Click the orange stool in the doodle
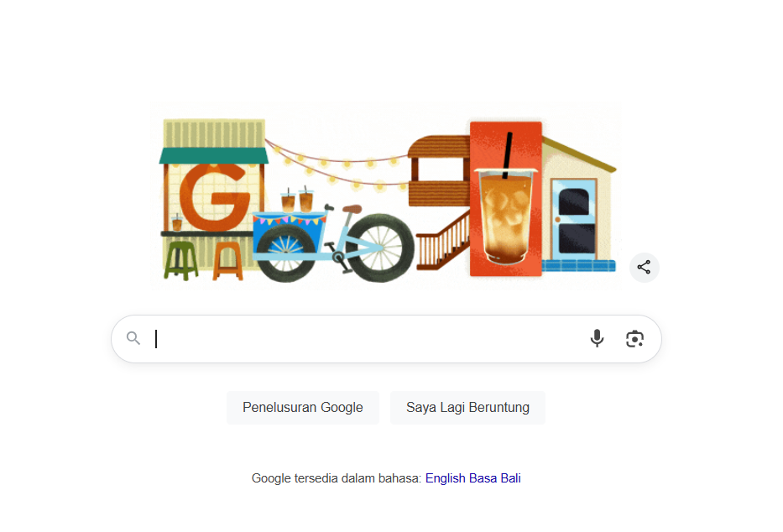The height and width of the screenshot is (532, 783). pos(227,261)
